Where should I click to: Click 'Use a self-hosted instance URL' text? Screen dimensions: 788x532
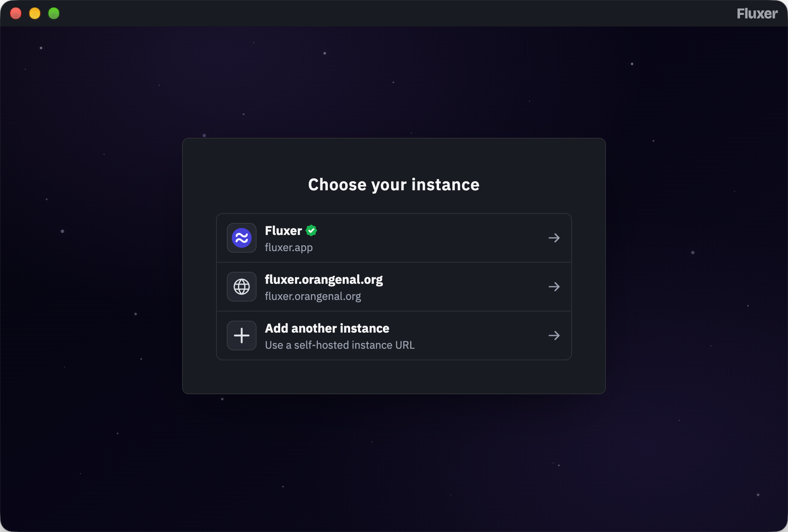pyautogui.click(x=340, y=345)
